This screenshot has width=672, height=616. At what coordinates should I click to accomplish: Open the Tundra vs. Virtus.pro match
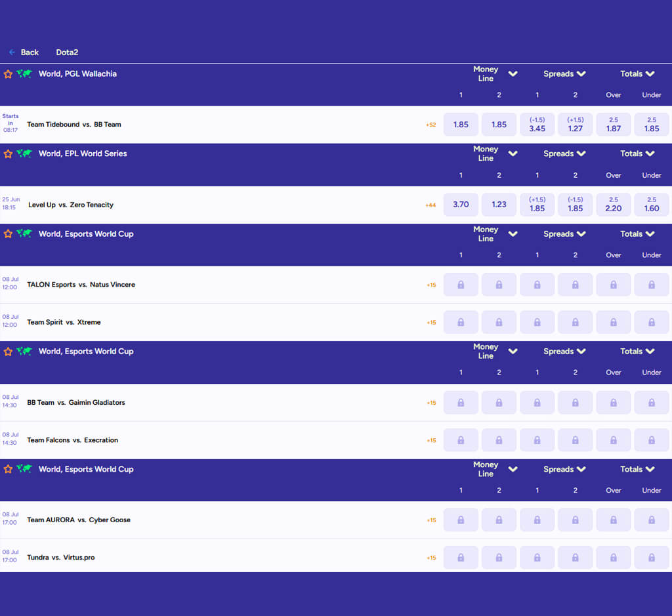(61, 558)
